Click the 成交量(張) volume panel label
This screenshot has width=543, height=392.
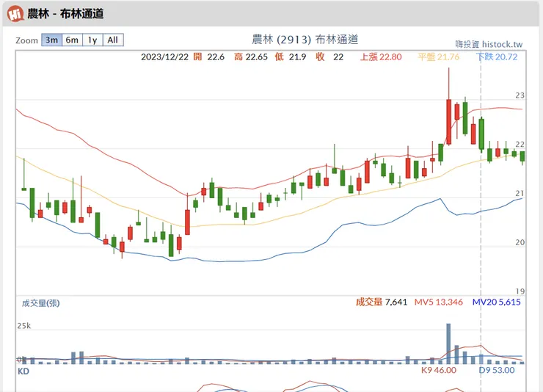40,303
